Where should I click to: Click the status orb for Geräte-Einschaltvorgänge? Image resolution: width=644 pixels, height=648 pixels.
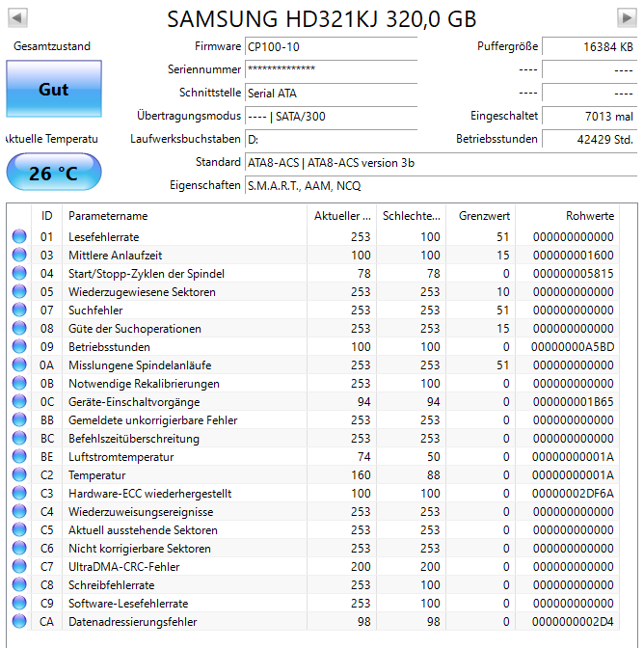click(19, 401)
